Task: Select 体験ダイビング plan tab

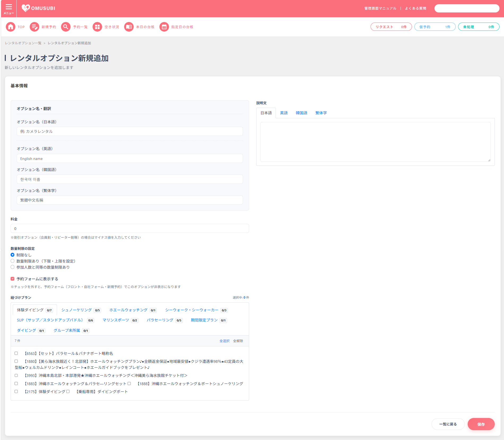Action: [35, 310]
